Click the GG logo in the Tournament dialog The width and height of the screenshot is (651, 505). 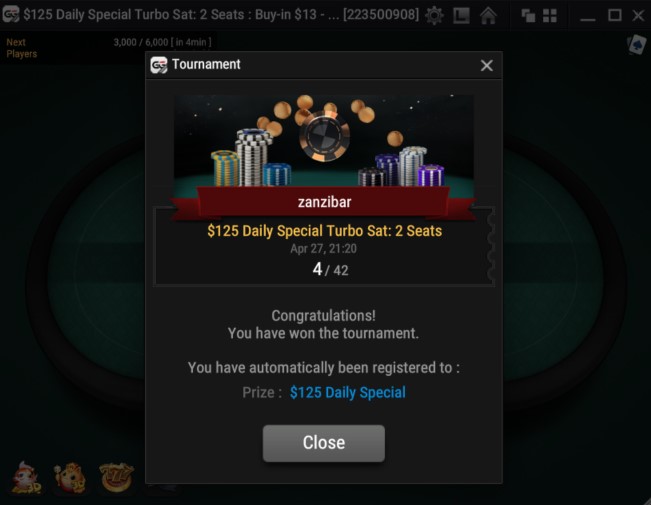tap(159, 65)
